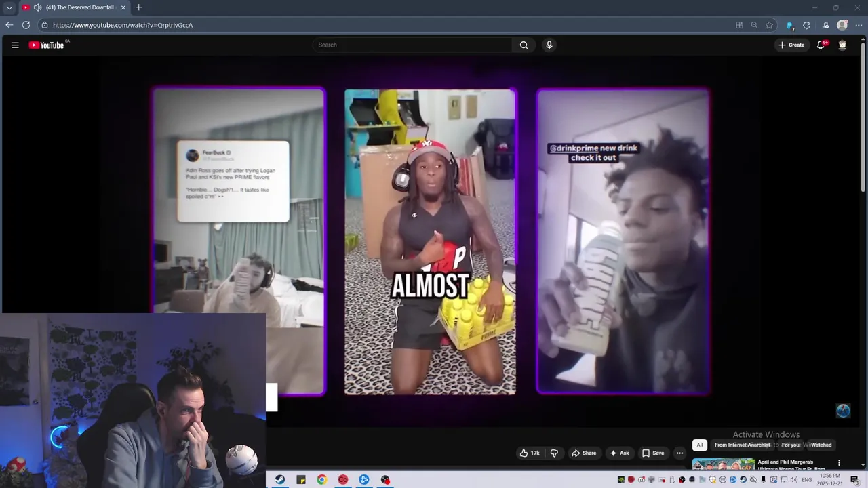Open clock showing 10:56 PM
868x488 pixels.
point(830,479)
